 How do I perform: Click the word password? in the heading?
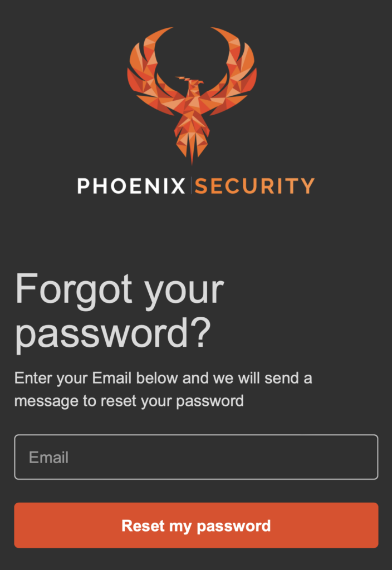112,334
